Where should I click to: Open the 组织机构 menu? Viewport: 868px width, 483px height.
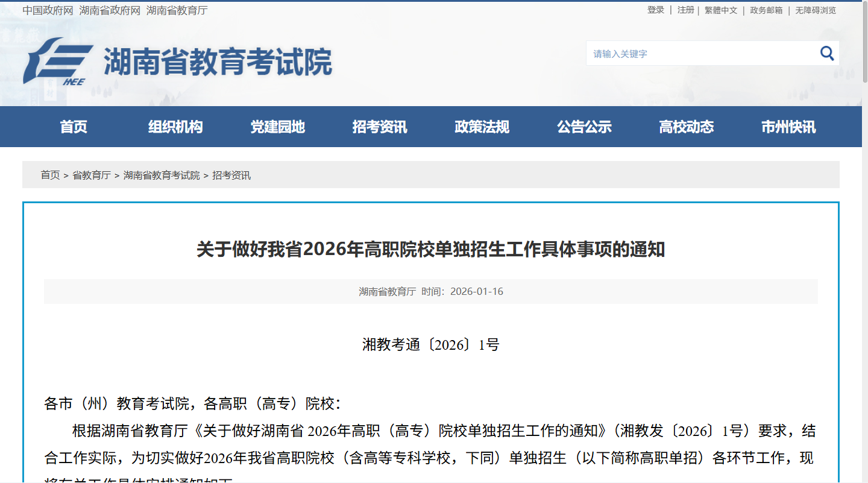click(175, 127)
